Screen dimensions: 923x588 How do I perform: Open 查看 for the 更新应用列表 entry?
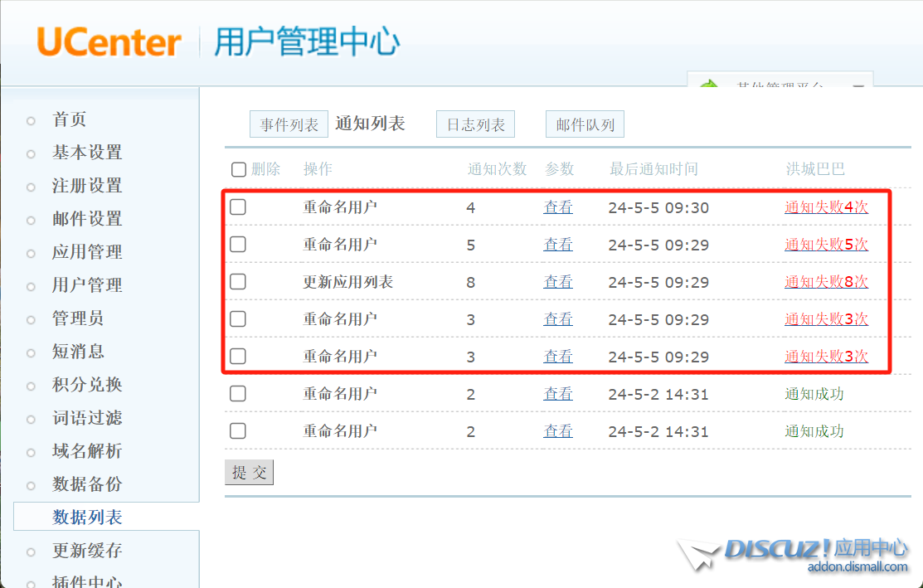(x=557, y=282)
